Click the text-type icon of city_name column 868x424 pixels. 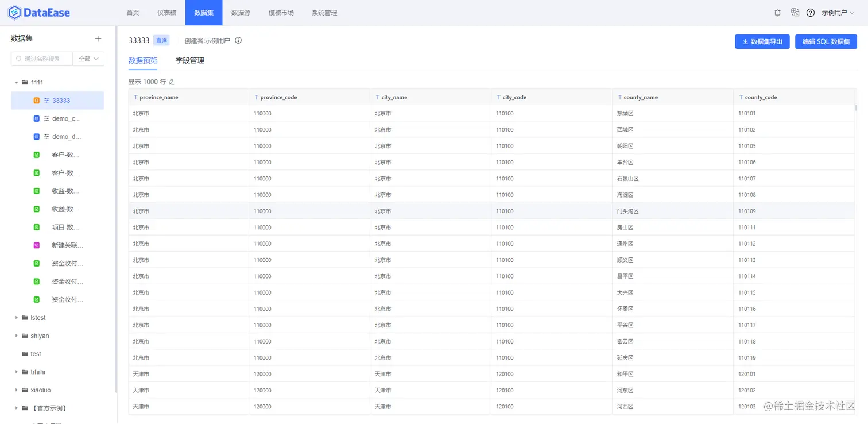pyautogui.click(x=377, y=97)
